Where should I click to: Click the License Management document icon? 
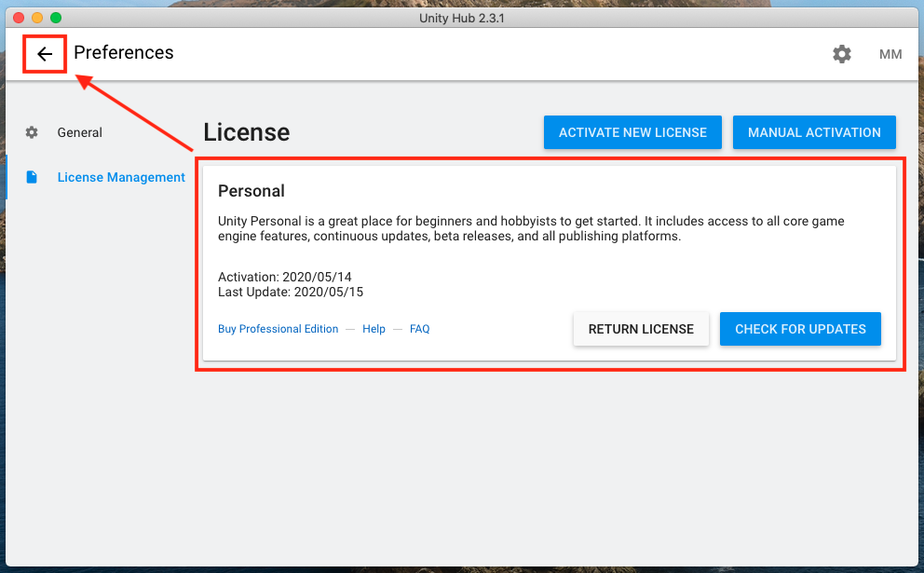(32, 177)
